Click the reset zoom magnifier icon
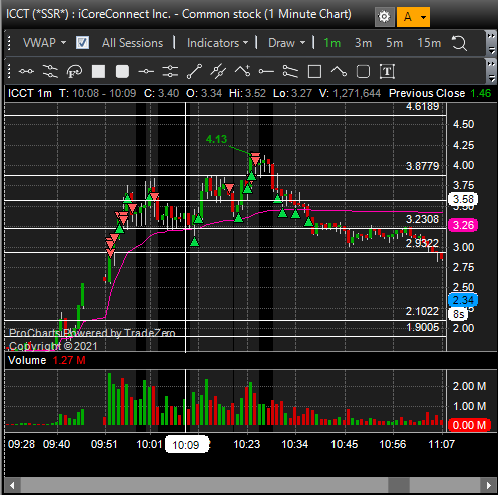This screenshot has height=495, width=498. [459, 43]
